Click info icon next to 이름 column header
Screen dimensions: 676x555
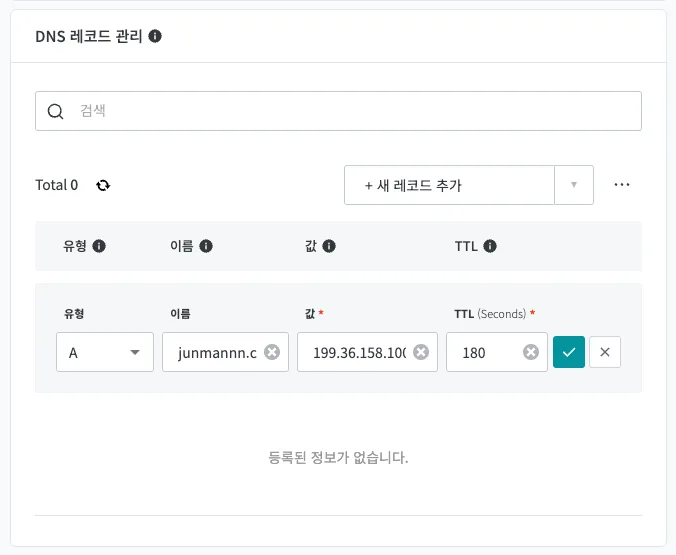click(206, 246)
